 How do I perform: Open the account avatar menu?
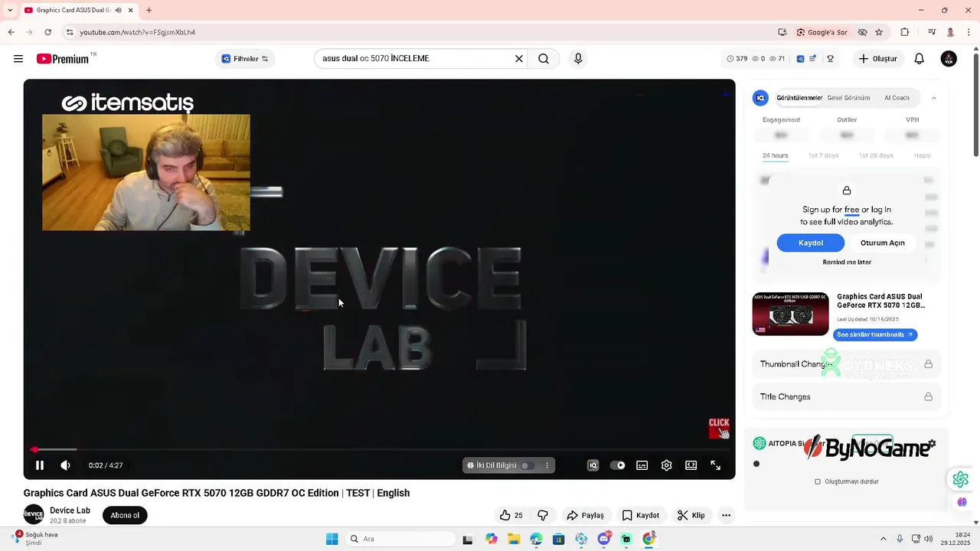(949, 59)
